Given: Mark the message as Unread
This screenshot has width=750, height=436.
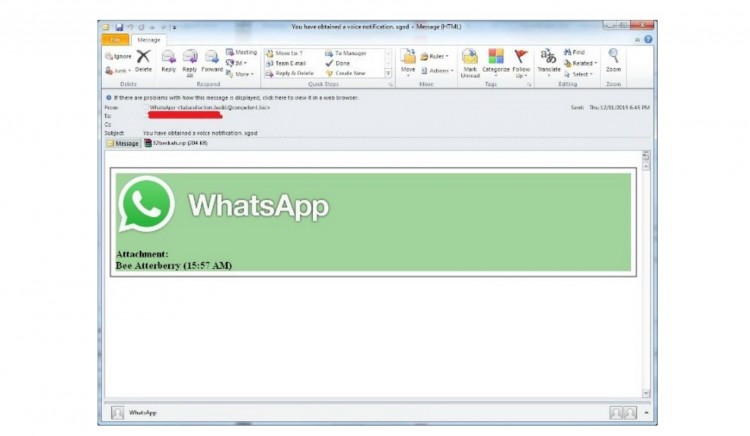Looking at the screenshot, I should tap(470, 63).
